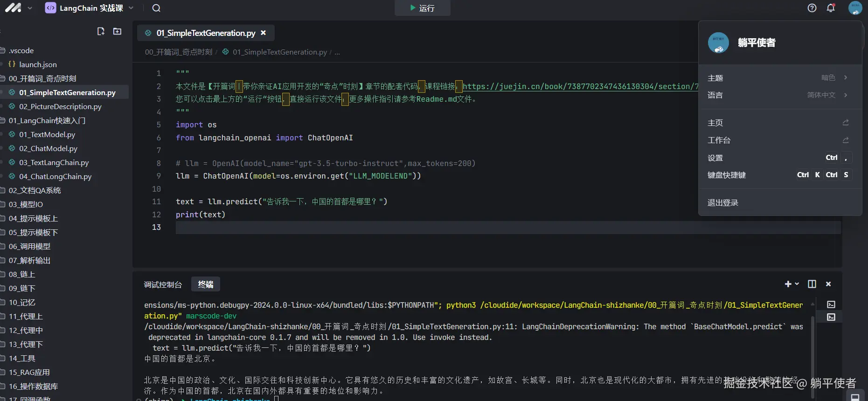Close the 01_SimpleTextGeneration.py editor tab
Image resolution: width=868 pixels, height=401 pixels.
[x=263, y=33]
